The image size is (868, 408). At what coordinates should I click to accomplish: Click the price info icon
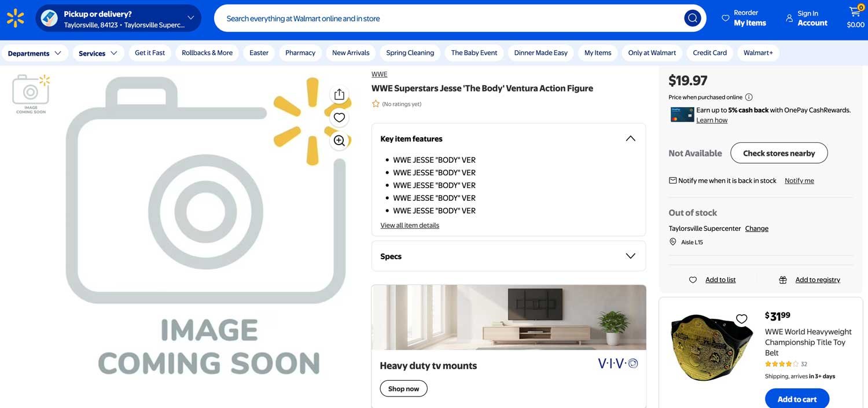749,97
